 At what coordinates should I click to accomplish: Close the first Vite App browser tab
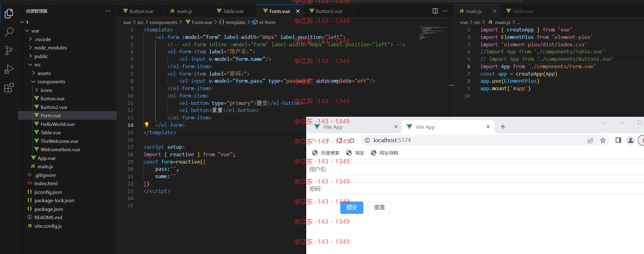[x=396, y=127]
